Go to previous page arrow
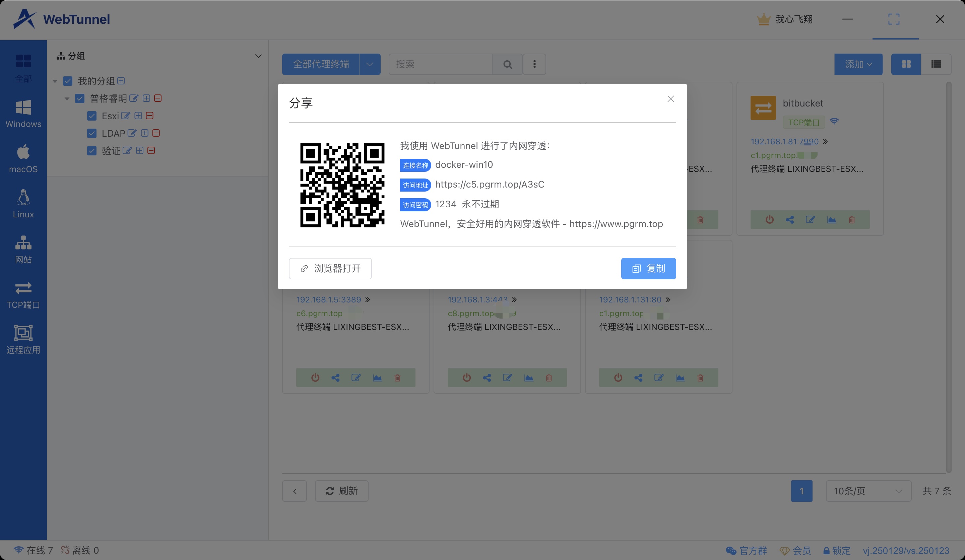Screen dimensions: 965x560 coord(295,491)
